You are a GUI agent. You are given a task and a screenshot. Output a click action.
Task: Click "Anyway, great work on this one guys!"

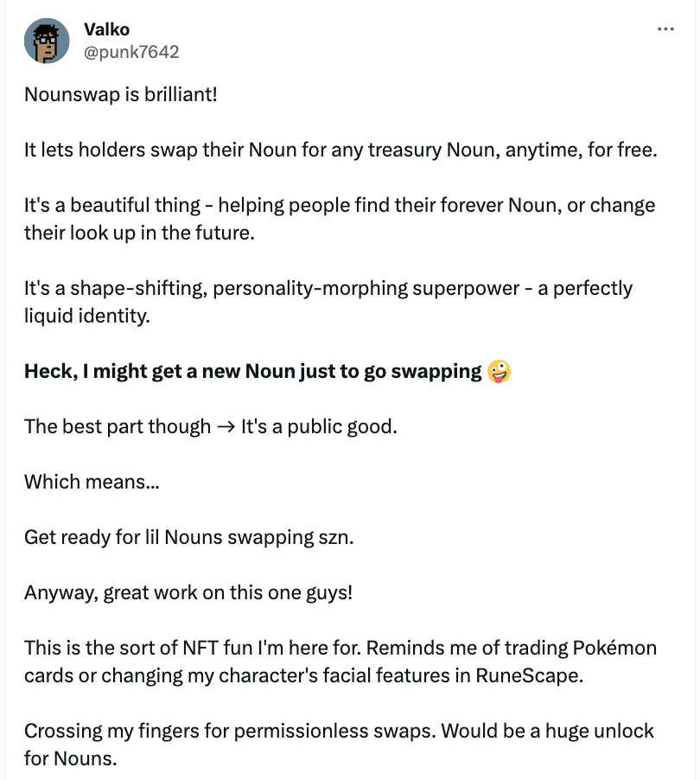point(188,593)
